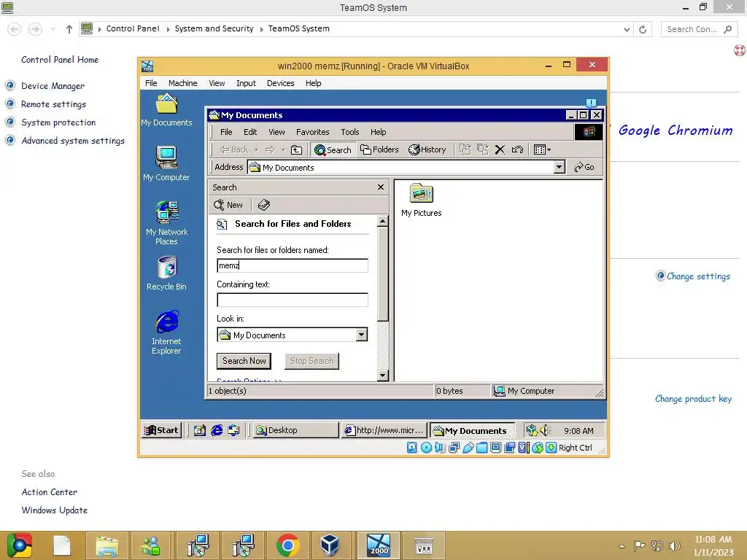Click the Undo toolbar icon
Screen dimensions: 747x560
(517, 149)
